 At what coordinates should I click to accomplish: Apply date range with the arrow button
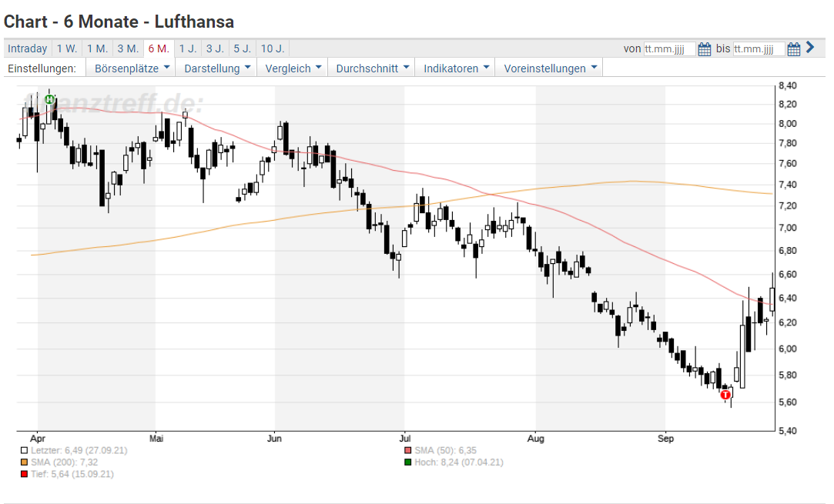[810, 47]
